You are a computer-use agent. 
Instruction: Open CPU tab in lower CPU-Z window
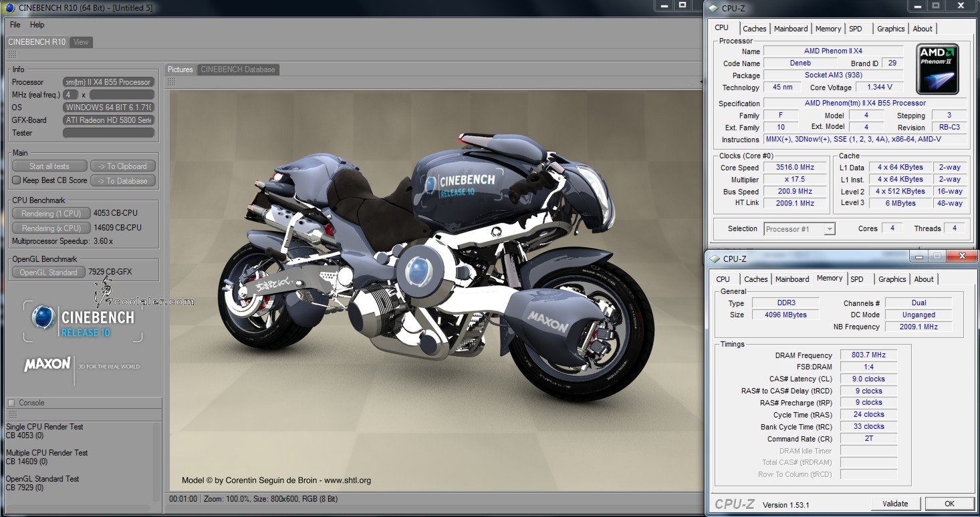723,279
